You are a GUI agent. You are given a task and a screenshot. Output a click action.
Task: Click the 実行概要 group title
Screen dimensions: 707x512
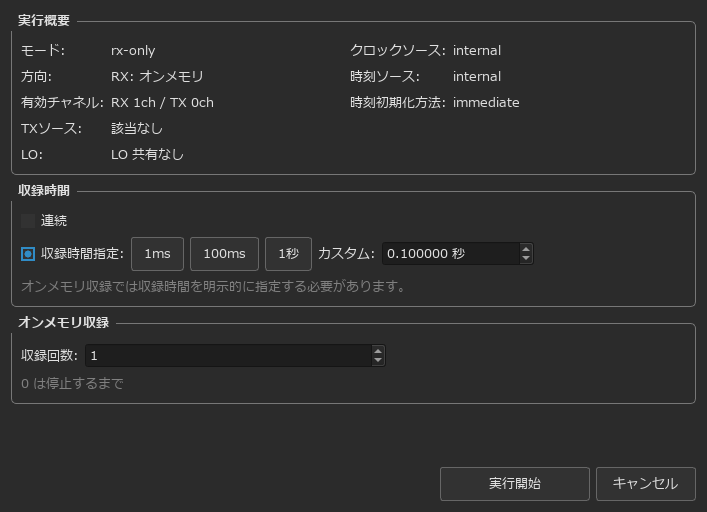click(44, 21)
